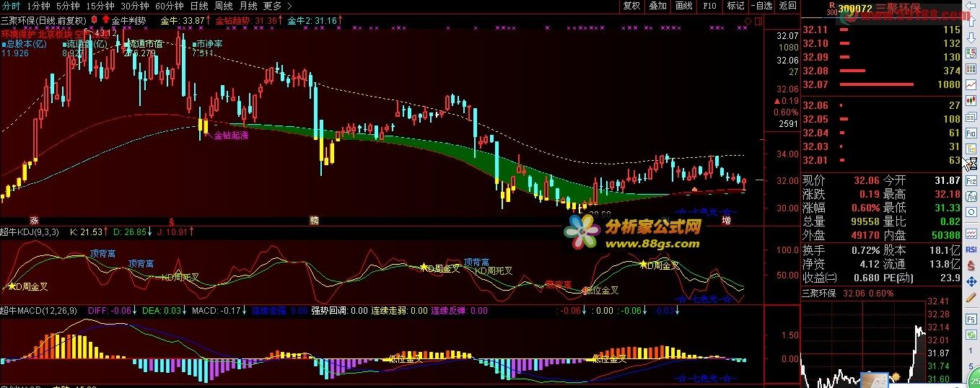Switch to 60分钟 period

coord(170,6)
